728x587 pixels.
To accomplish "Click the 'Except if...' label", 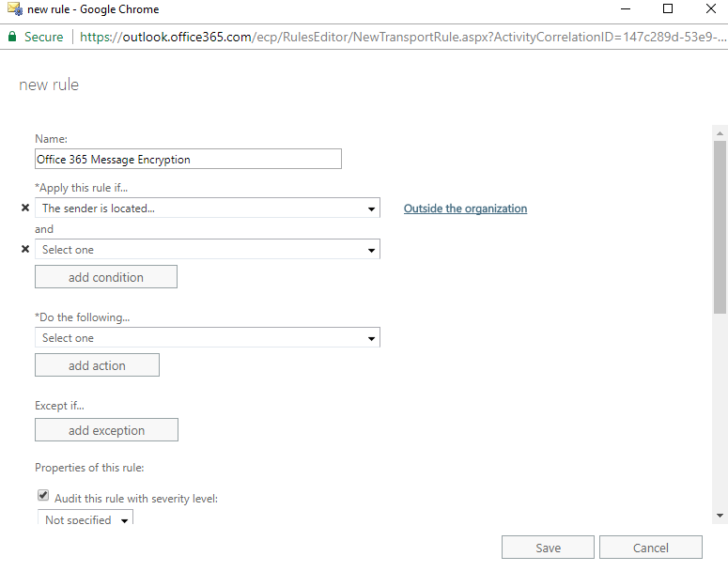I will [x=59, y=406].
